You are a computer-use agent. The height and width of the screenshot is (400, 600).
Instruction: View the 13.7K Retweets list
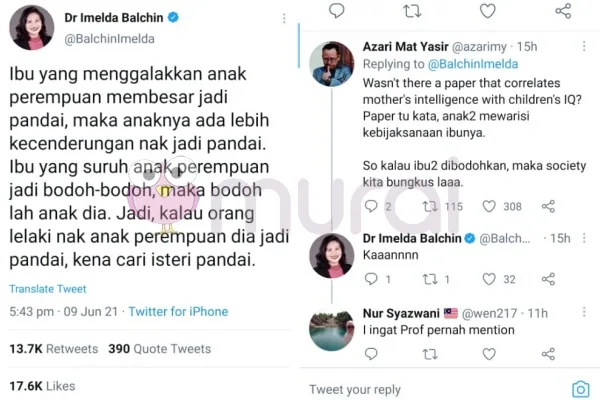click(54, 349)
